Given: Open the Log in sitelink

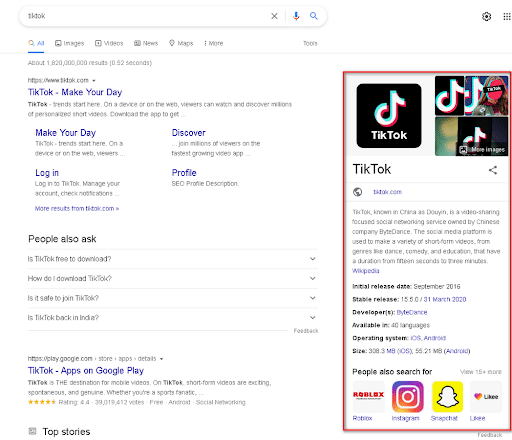Looking at the screenshot, I should 47,173.
